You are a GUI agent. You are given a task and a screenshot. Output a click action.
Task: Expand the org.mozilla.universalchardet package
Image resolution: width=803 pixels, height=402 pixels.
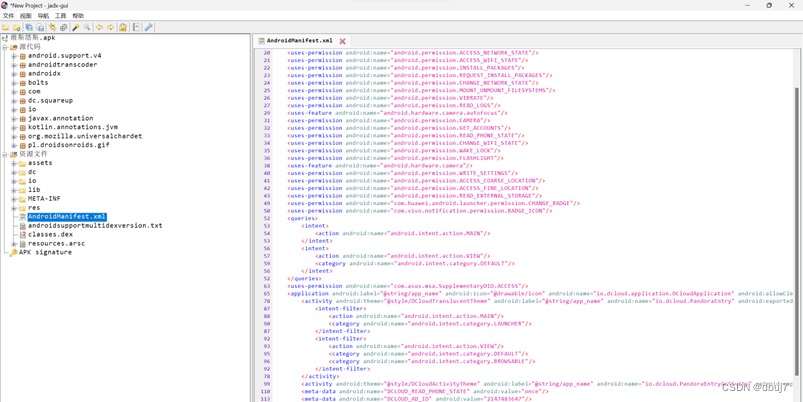point(14,136)
